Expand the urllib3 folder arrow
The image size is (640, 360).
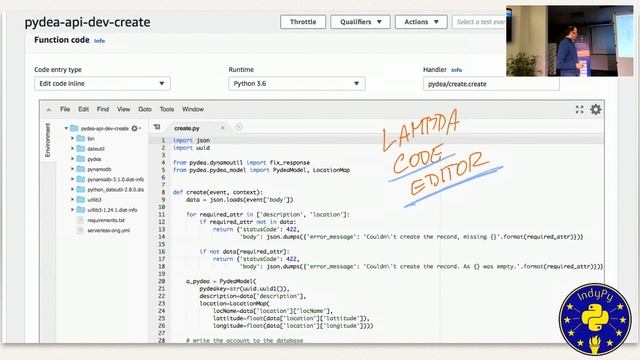tap(73, 200)
